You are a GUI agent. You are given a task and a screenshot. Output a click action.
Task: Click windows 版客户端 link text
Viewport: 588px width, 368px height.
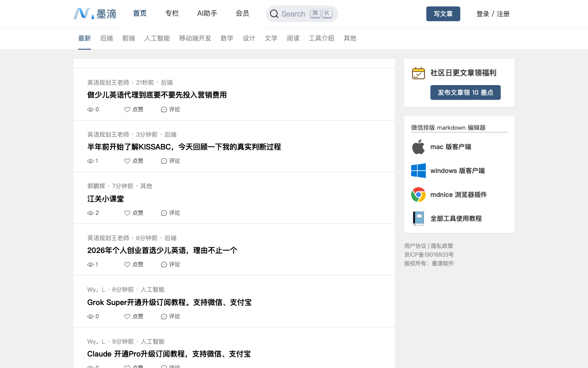(458, 171)
